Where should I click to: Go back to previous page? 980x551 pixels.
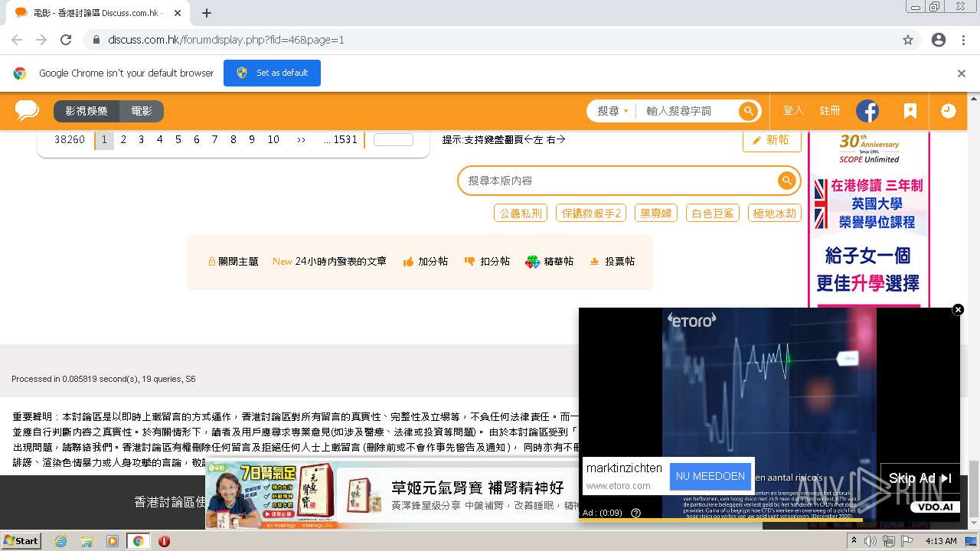click(17, 40)
